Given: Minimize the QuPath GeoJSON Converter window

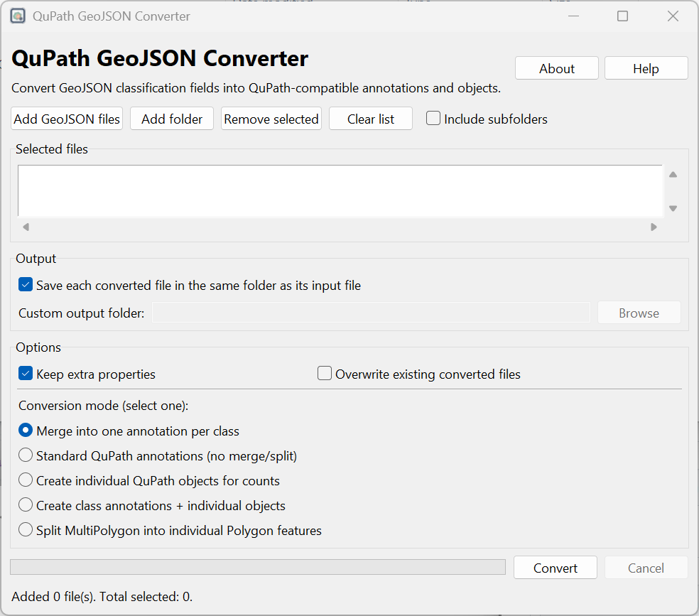Looking at the screenshot, I should (x=573, y=16).
